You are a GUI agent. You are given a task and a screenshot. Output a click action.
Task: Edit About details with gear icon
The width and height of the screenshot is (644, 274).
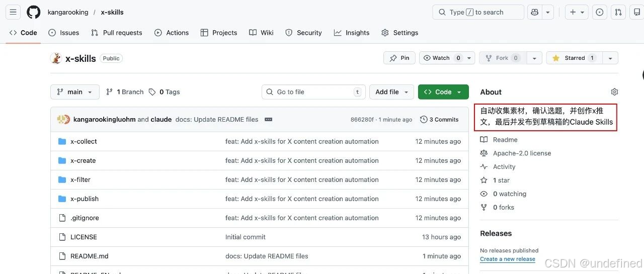[614, 92]
